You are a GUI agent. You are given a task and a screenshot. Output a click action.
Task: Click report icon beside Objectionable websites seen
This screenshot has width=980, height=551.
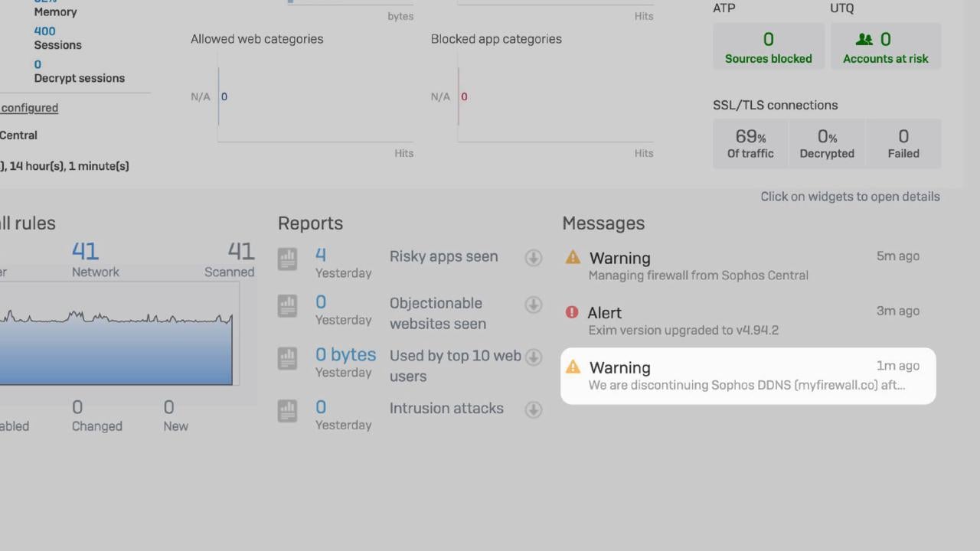click(x=287, y=306)
